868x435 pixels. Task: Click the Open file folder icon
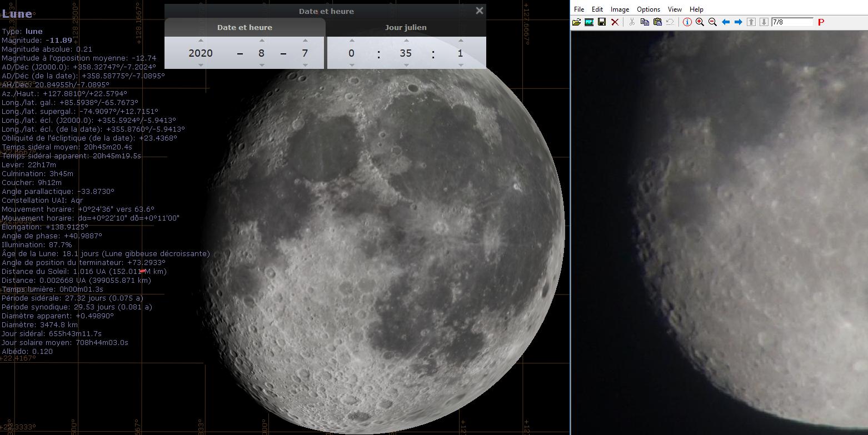576,22
